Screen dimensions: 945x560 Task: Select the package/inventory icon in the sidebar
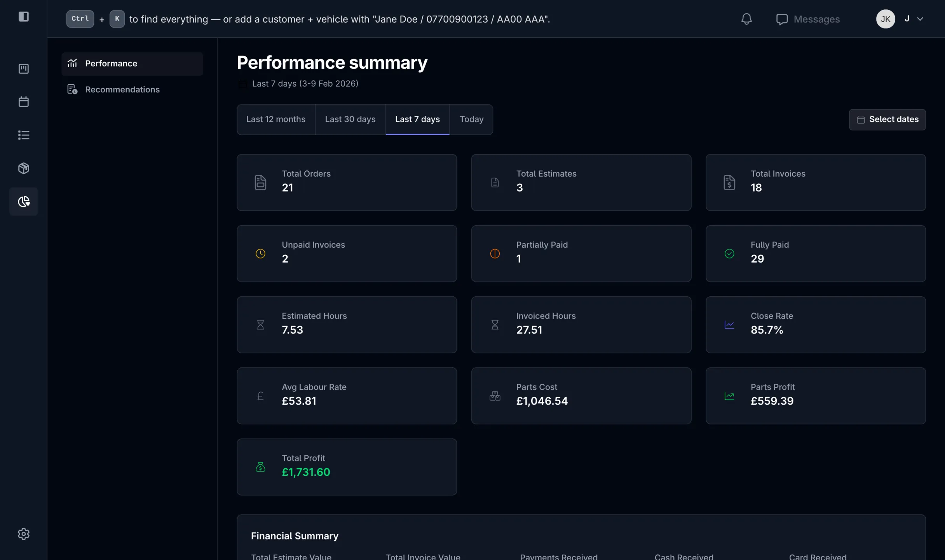click(x=23, y=168)
